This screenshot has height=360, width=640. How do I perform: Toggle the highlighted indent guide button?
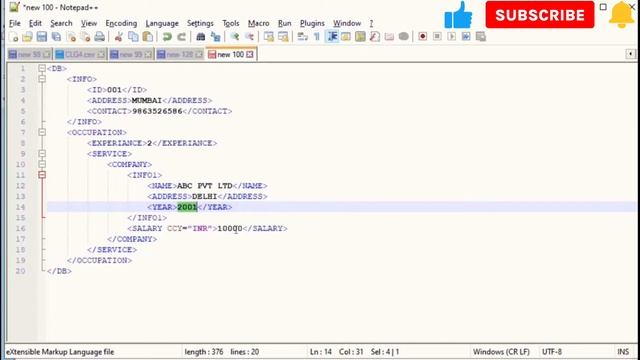tap(332, 37)
